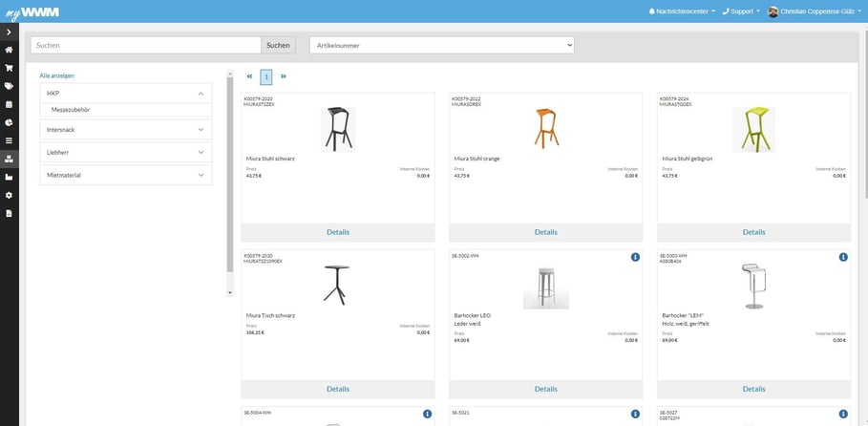Click the Suchen button
The width and height of the screenshot is (868, 426).
278,46
